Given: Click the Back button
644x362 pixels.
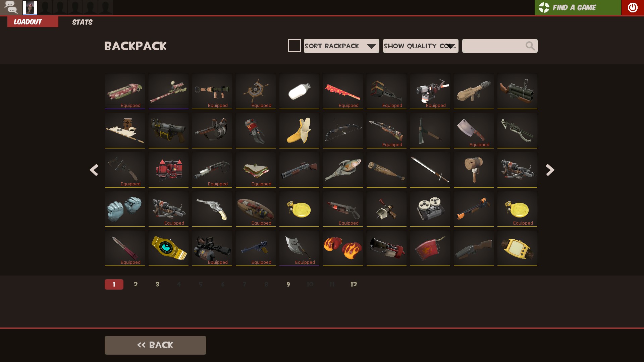Looking at the screenshot, I should tap(155, 345).
